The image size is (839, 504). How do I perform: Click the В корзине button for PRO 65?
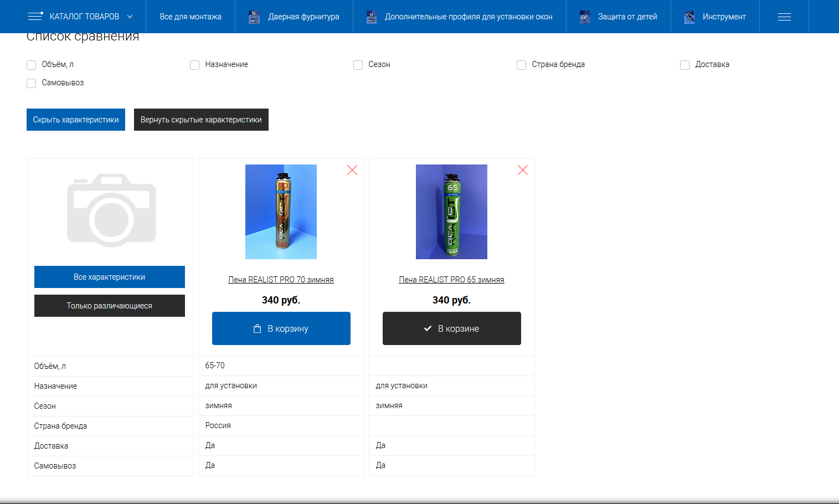452,328
